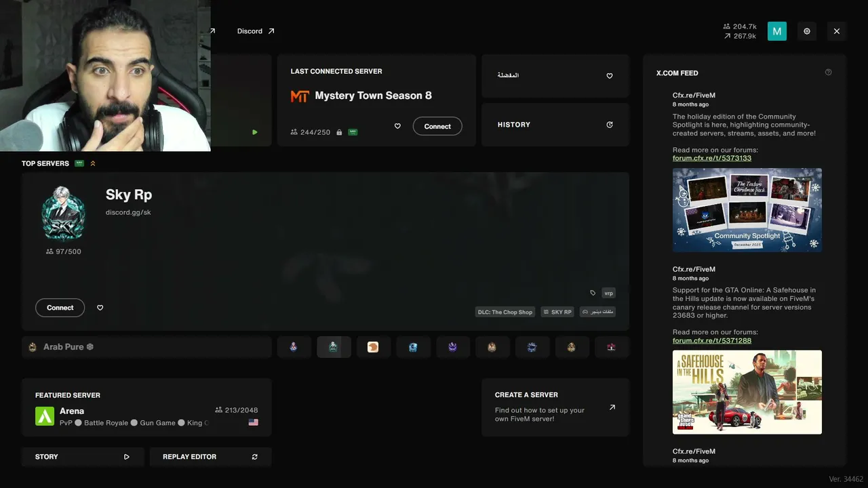This screenshot has width=868, height=488.
Task: Toggle the heart on the Sky Rp server
Action: tap(100, 308)
